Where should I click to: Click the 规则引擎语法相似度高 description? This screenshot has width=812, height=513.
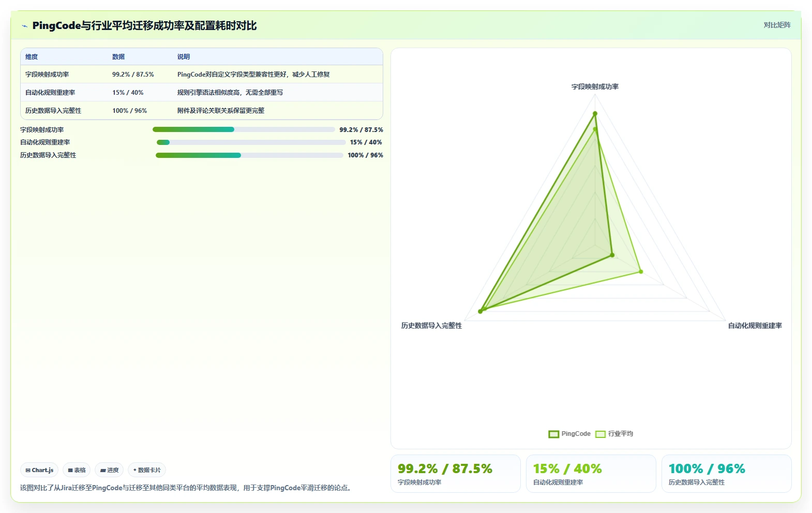(x=230, y=93)
